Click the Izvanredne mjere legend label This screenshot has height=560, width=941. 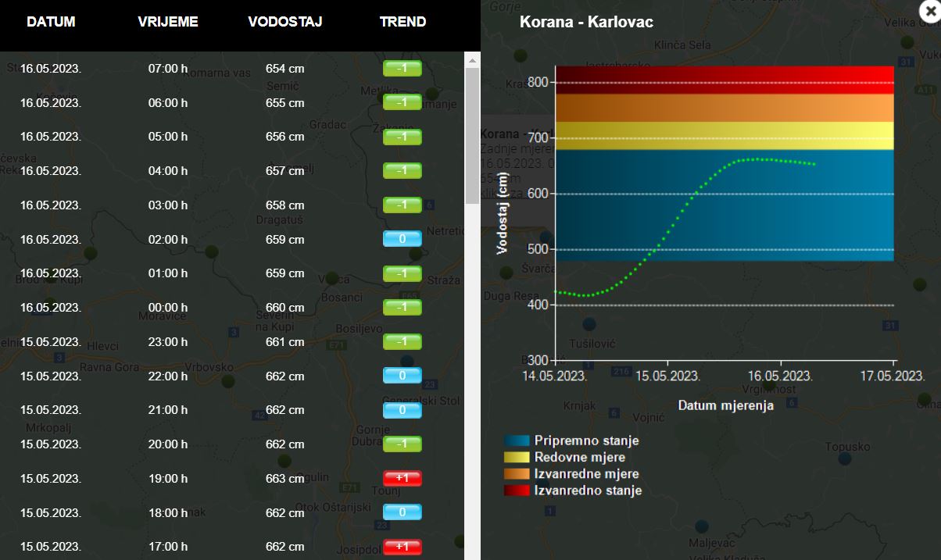(586, 474)
